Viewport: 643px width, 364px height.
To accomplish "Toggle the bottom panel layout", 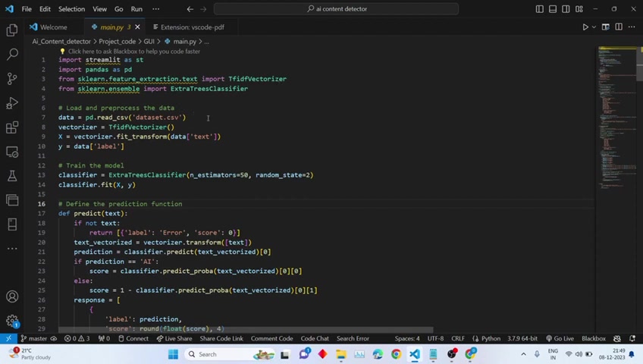I will pos(553,9).
